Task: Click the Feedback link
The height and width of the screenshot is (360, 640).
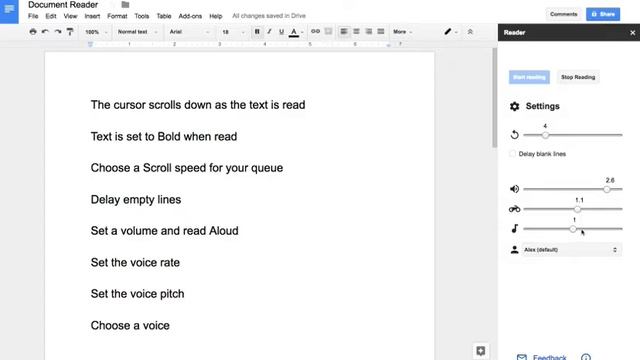Action: (x=549, y=358)
